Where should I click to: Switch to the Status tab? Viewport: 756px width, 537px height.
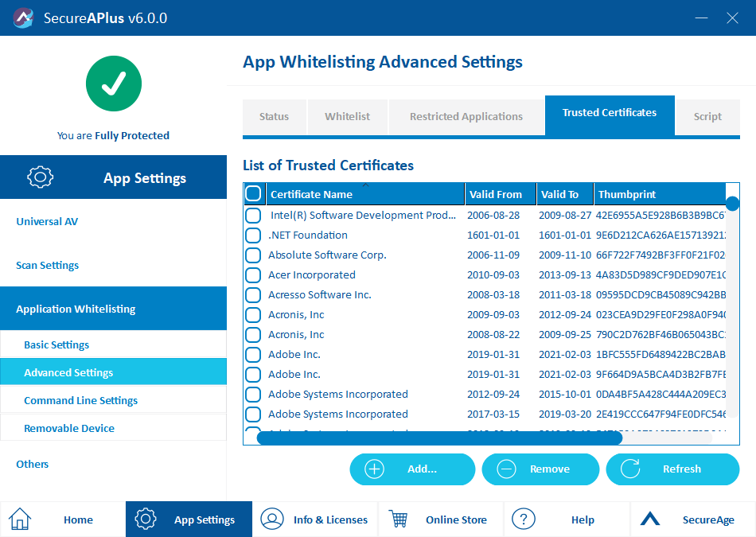point(274,117)
